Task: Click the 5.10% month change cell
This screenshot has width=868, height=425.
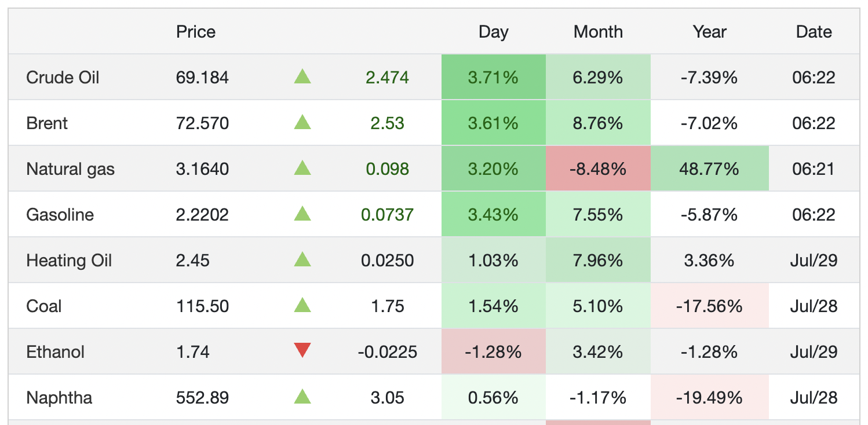Action: 599,306
